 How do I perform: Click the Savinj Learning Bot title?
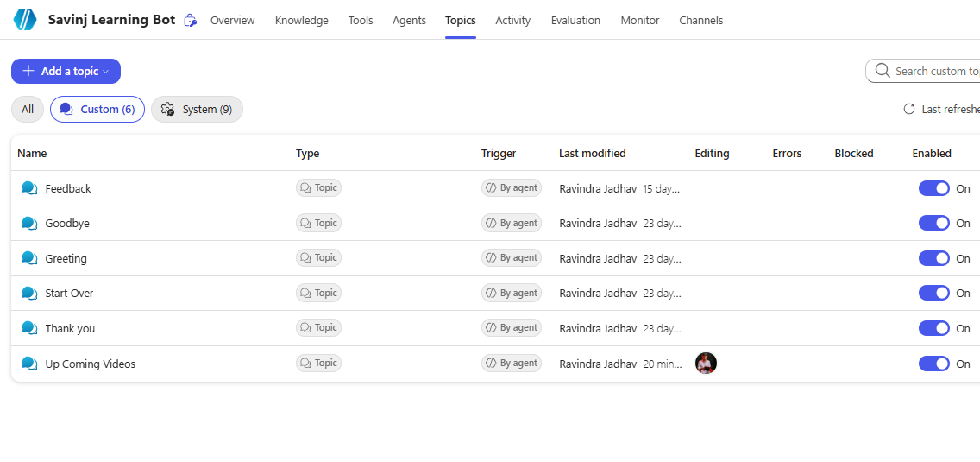(112, 20)
